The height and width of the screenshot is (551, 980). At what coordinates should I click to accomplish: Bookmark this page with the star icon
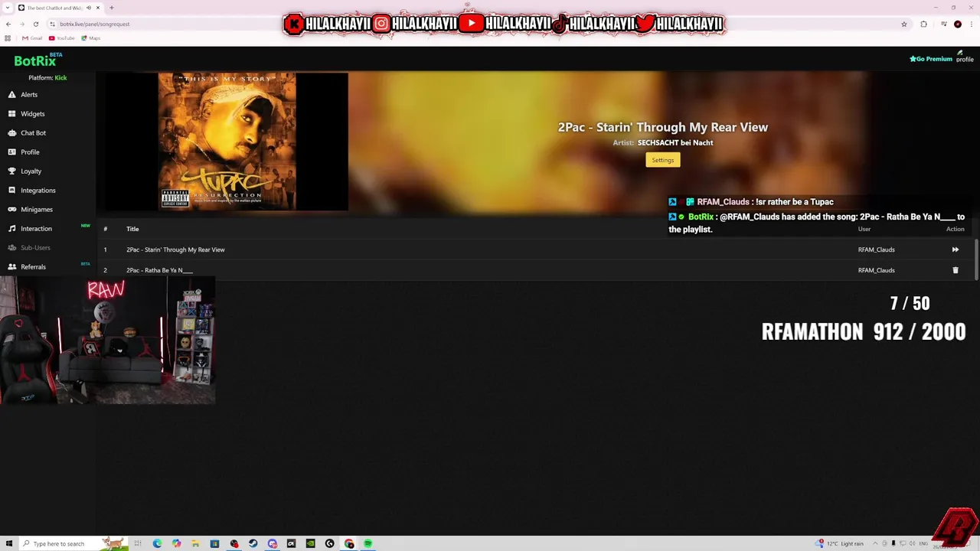(904, 24)
